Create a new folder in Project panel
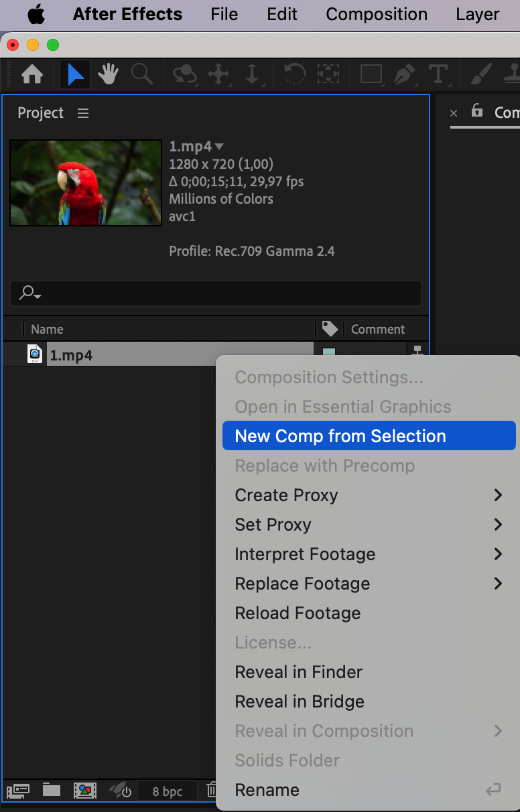 pos(52,791)
